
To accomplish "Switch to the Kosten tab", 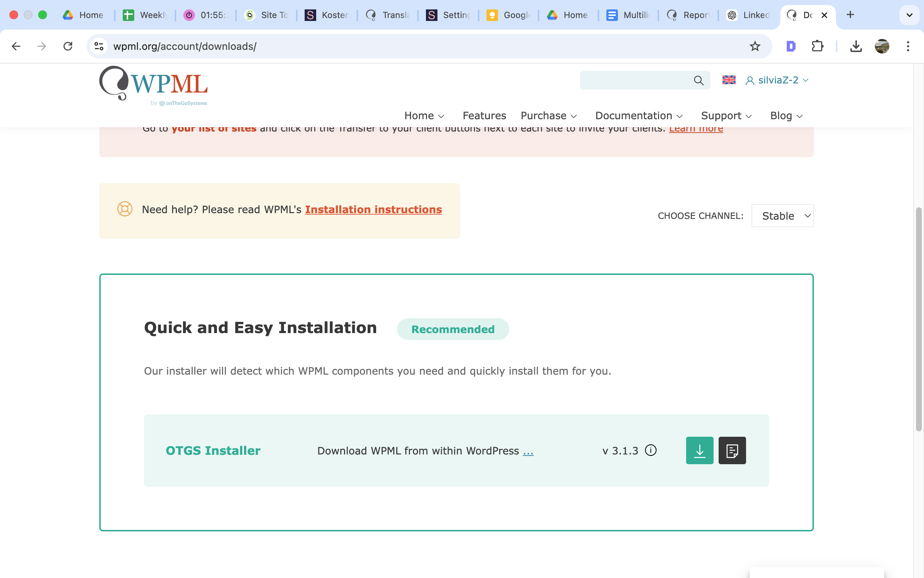I will tap(327, 15).
